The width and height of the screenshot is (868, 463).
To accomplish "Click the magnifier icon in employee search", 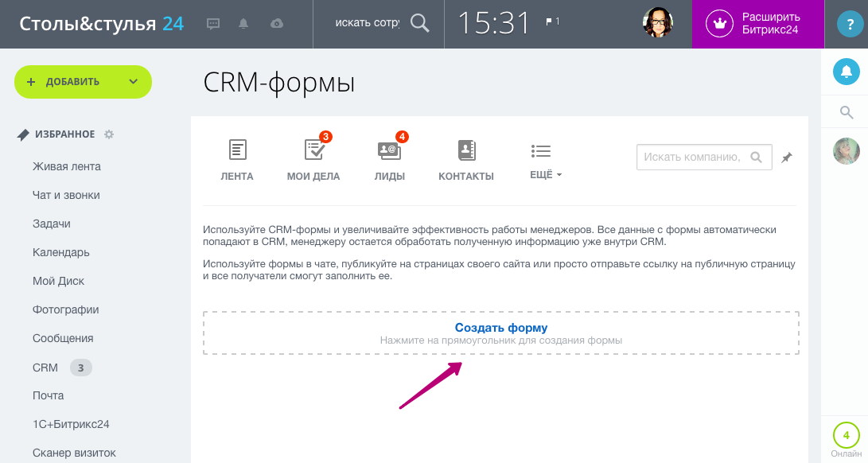I will (x=419, y=23).
